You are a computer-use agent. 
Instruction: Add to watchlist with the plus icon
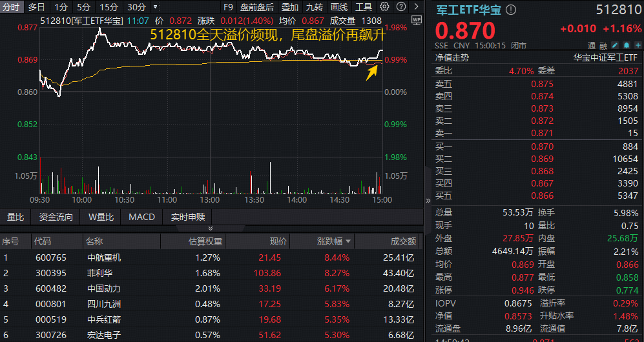(637, 45)
